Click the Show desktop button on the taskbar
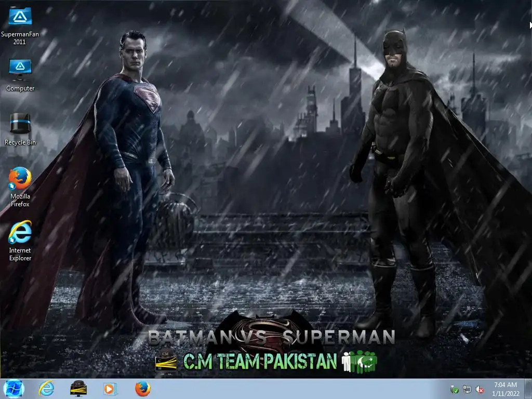 (528, 389)
